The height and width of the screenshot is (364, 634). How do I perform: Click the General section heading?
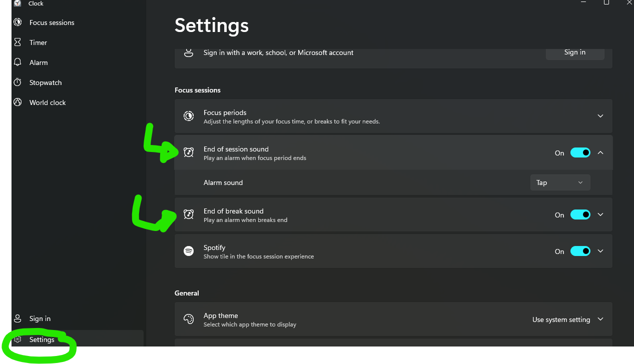[x=187, y=293]
